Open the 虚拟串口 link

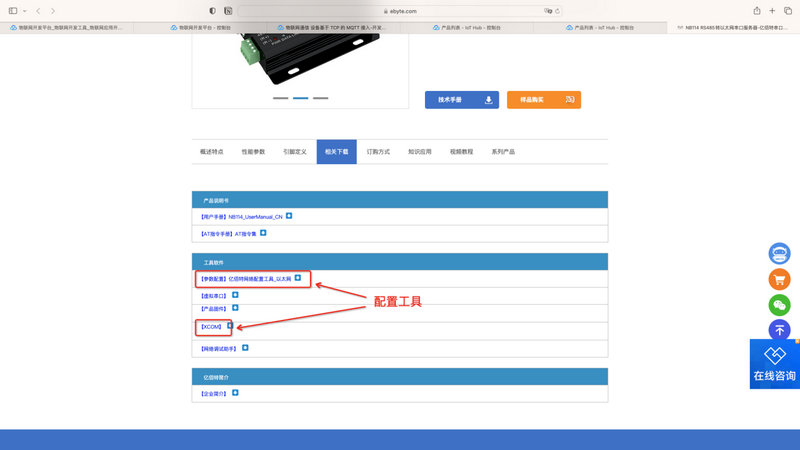click(x=214, y=296)
